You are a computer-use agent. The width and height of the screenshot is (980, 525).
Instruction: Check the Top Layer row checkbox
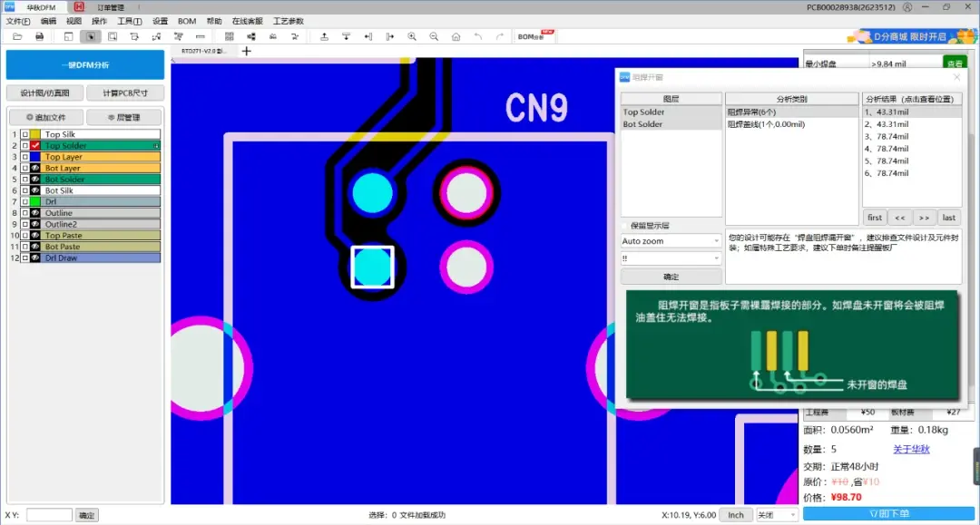pyautogui.click(x=25, y=157)
